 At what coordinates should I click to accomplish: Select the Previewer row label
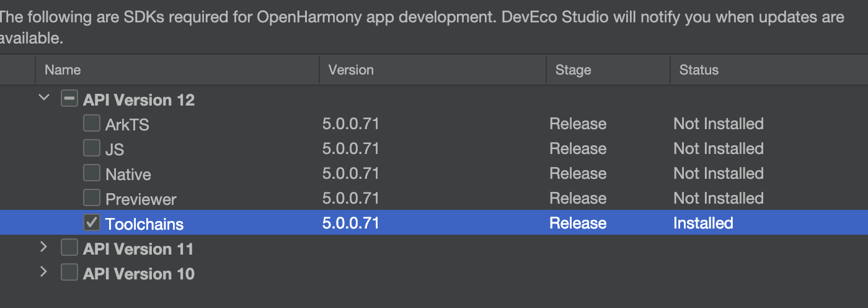coord(141,199)
